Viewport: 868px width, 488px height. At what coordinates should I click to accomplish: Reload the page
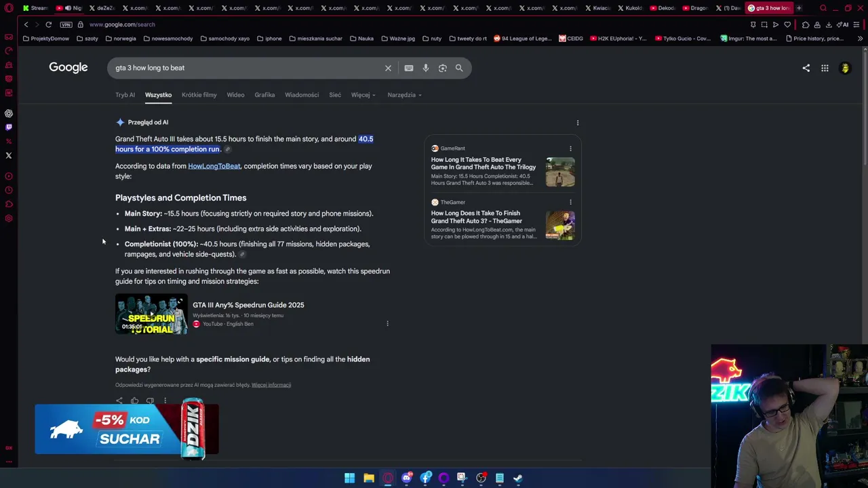pos(49,24)
